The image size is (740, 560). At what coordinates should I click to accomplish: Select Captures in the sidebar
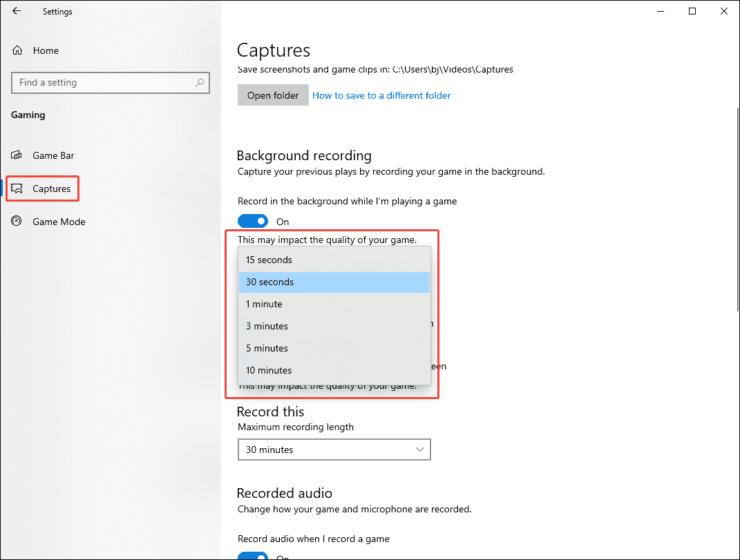tap(51, 189)
